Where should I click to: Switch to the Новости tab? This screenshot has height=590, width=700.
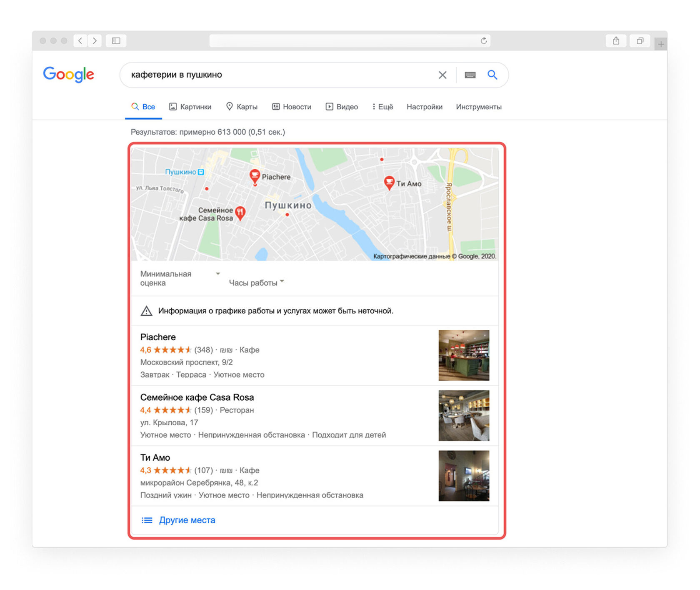(x=292, y=107)
